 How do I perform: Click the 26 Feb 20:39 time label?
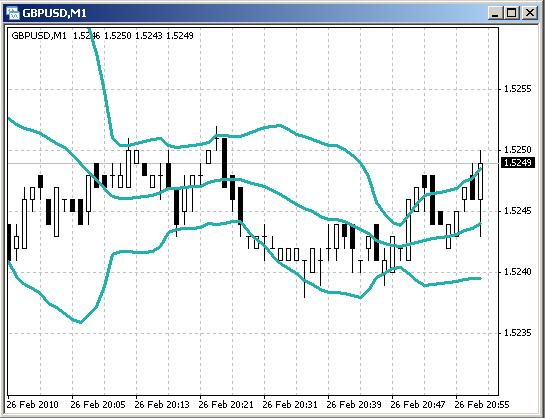tap(354, 405)
